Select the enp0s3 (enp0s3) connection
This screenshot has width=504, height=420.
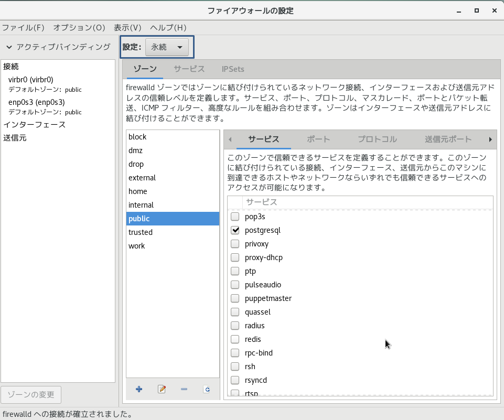click(x=58, y=106)
